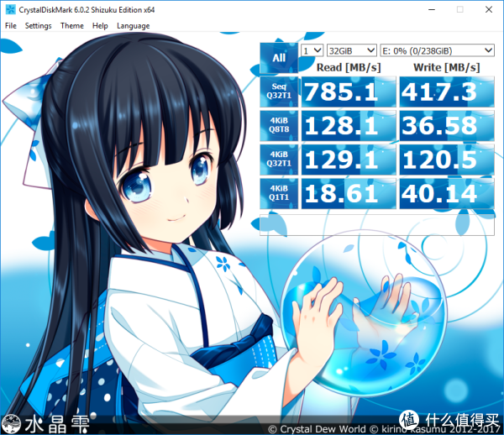
Task: Click the Seq read value 785.1
Action: coord(349,92)
